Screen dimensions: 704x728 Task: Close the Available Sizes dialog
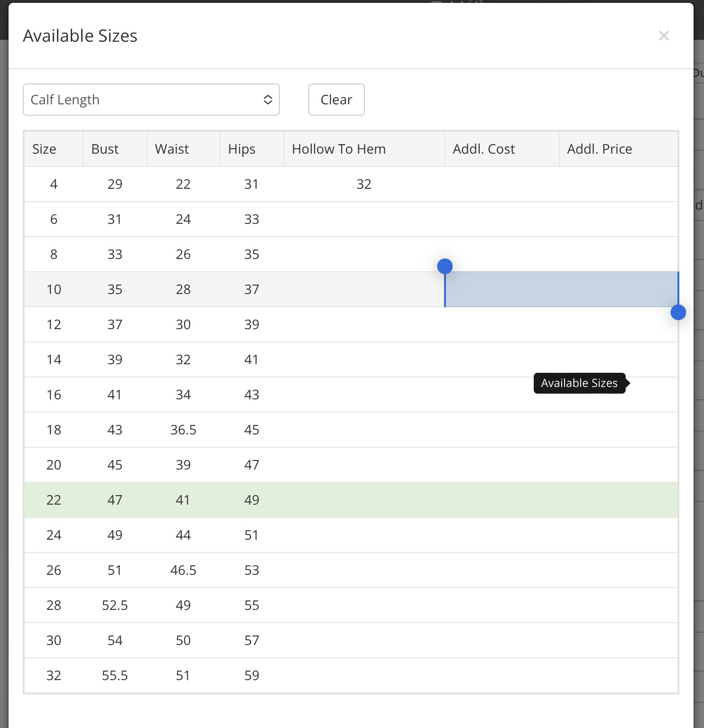click(664, 36)
